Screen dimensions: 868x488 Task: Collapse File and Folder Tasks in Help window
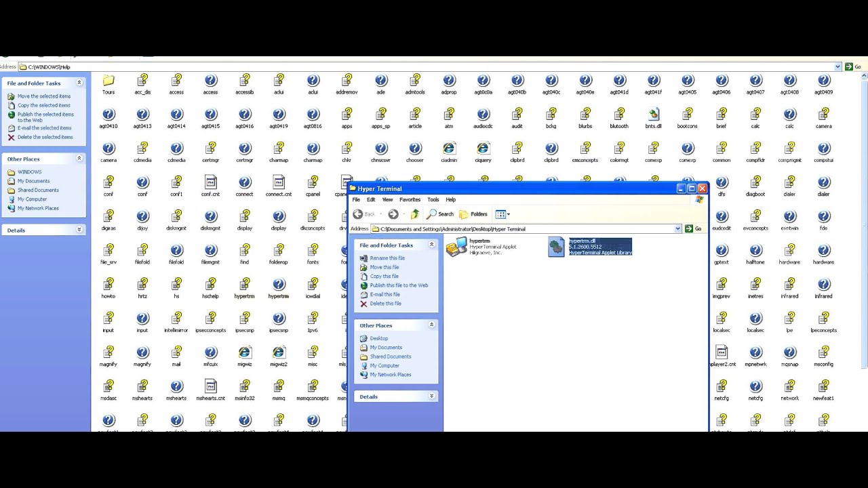point(79,83)
